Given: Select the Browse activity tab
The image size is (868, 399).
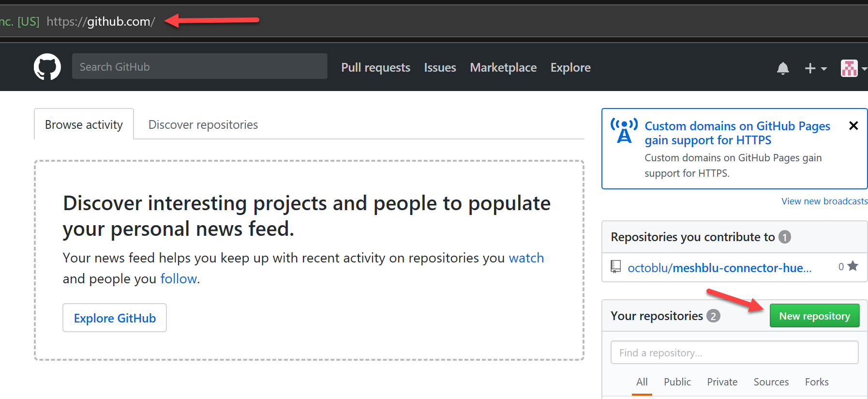Looking at the screenshot, I should 84,124.
